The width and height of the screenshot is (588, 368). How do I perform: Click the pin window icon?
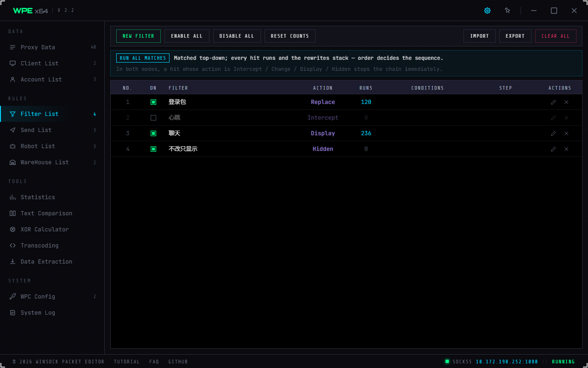click(508, 11)
